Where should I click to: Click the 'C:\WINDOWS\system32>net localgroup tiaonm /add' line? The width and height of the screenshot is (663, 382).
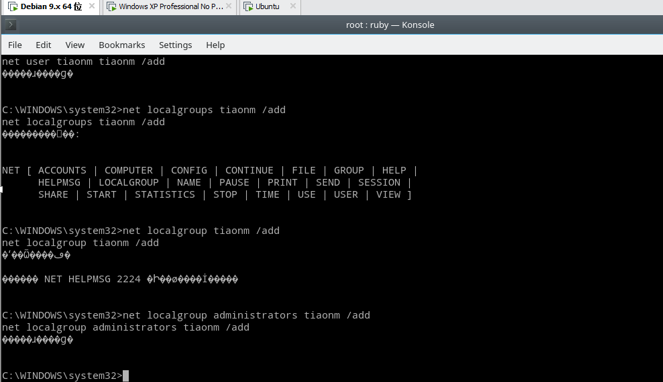(x=141, y=231)
